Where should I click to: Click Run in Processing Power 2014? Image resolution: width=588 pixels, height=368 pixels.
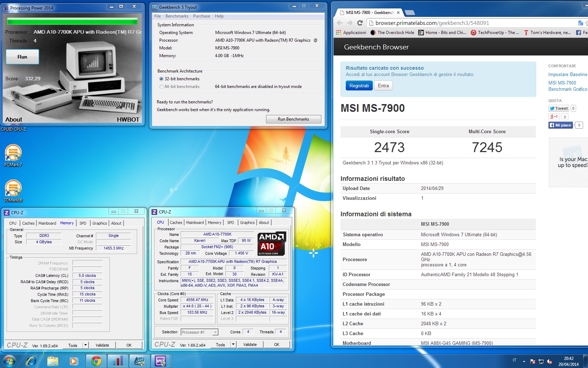pyautogui.click(x=22, y=57)
